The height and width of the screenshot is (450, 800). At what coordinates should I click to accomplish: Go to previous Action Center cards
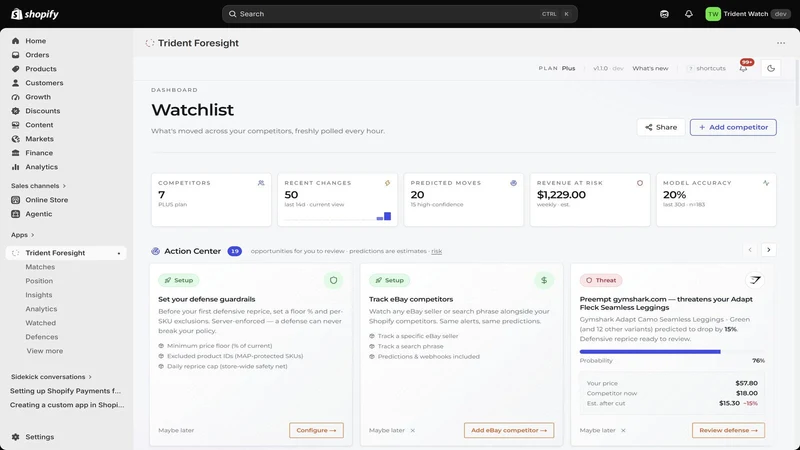[749, 249]
